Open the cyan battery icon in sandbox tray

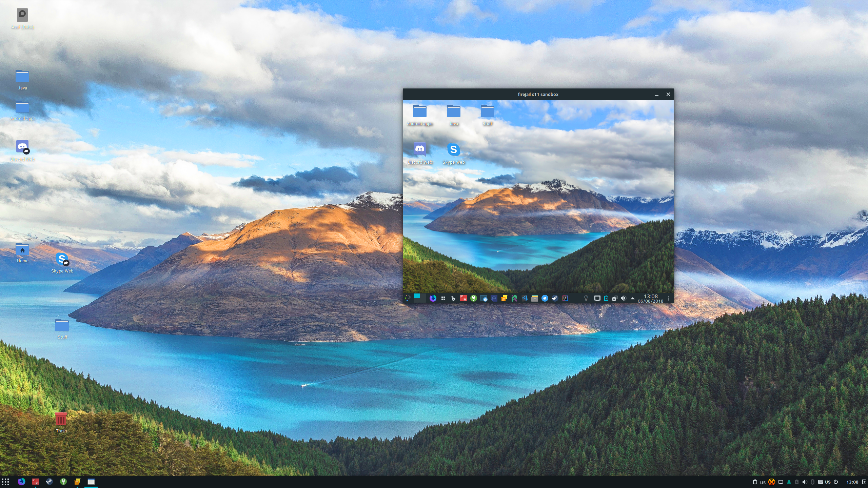(x=606, y=298)
